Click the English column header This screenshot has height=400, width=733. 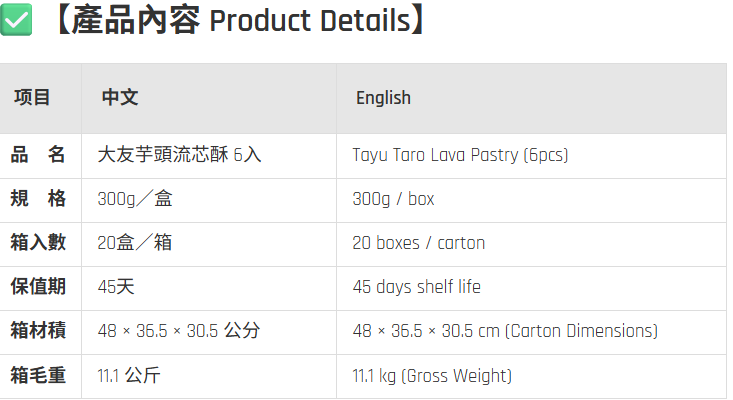tap(383, 98)
